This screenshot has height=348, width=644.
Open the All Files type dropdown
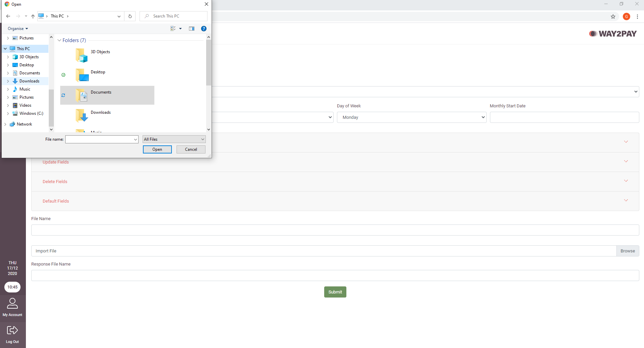(x=174, y=139)
